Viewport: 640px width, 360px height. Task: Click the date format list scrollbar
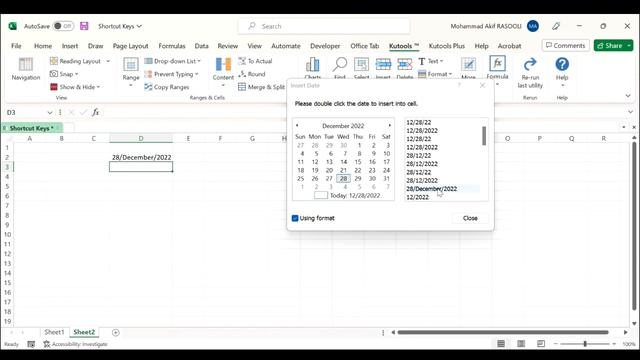tap(484, 136)
